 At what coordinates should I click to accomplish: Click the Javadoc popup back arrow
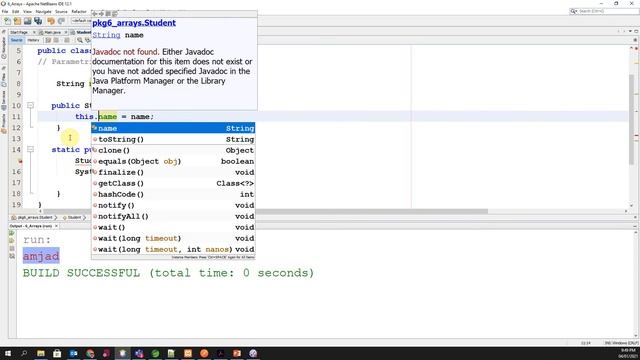[x=95, y=14]
